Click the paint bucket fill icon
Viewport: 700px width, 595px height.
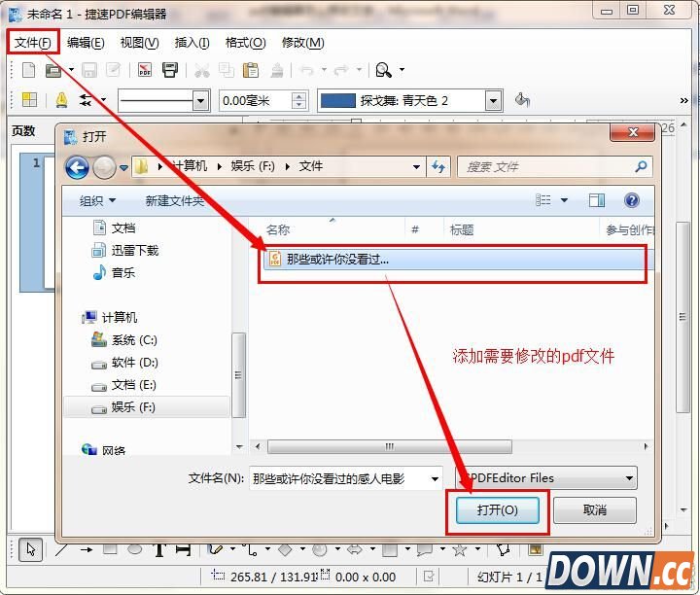pos(522,100)
